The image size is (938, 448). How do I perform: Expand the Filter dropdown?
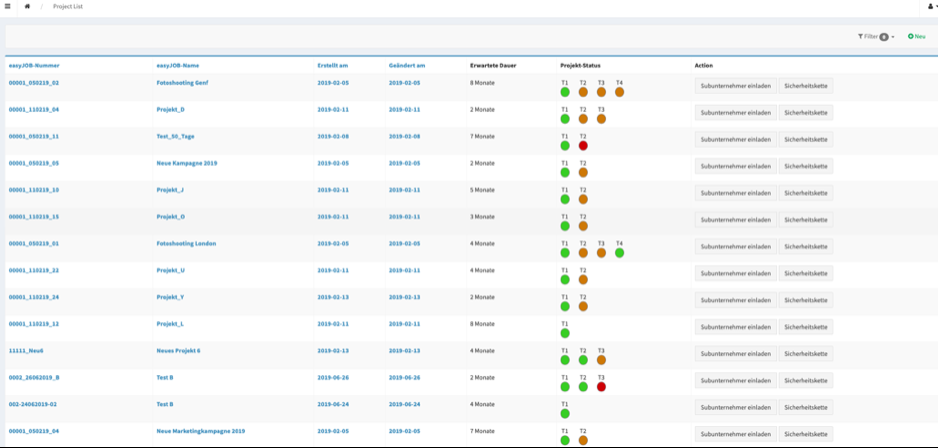(876, 36)
